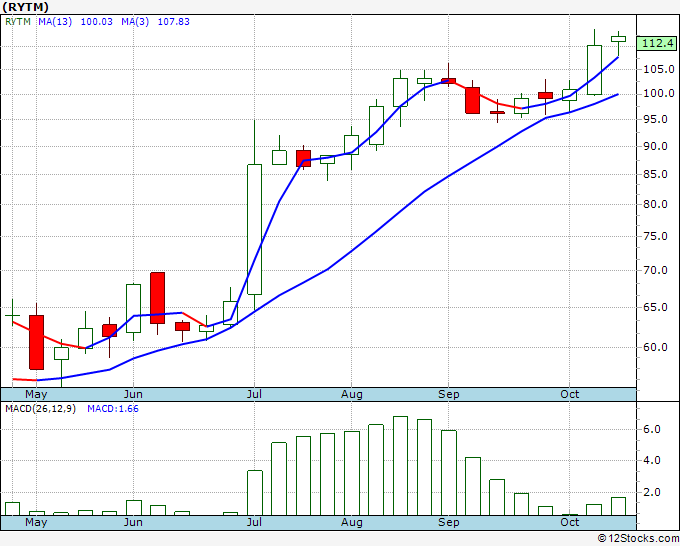
Task: Click the 100.03 moving average value
Action: [97, 22]
